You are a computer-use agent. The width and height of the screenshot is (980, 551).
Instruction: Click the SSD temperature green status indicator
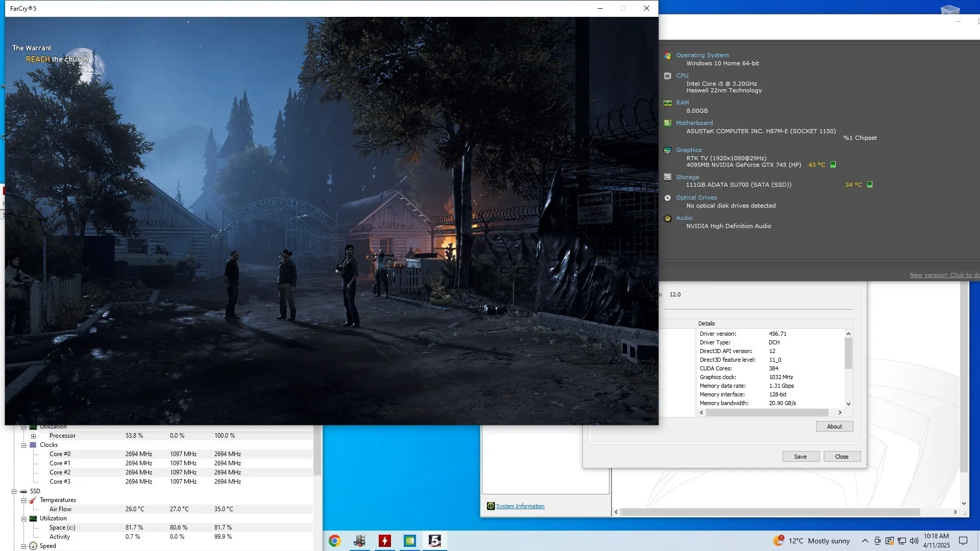(870, 185)
